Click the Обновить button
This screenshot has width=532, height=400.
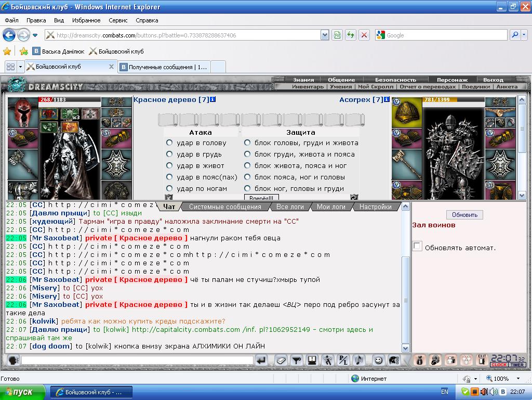tap(464, 215)
